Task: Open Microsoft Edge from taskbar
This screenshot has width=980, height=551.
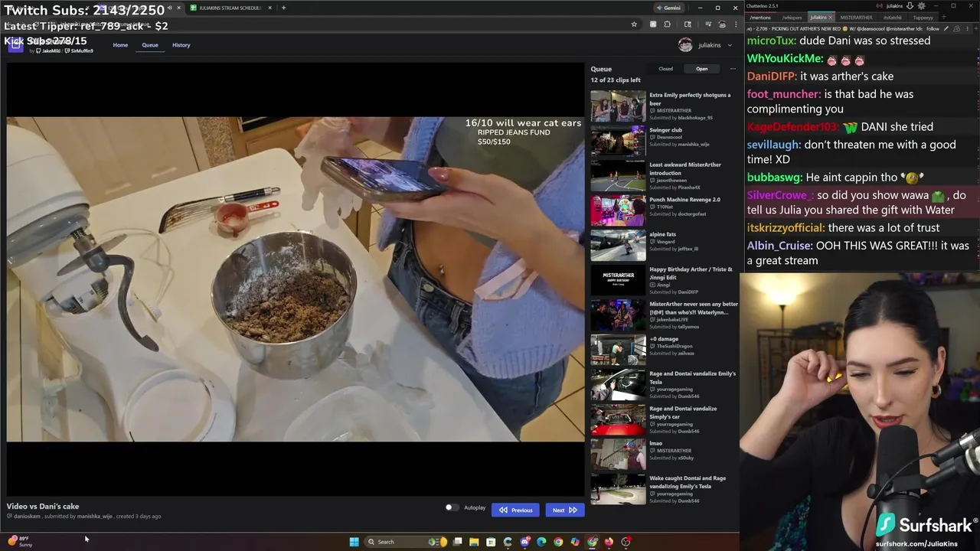Action: click(541, 542)
